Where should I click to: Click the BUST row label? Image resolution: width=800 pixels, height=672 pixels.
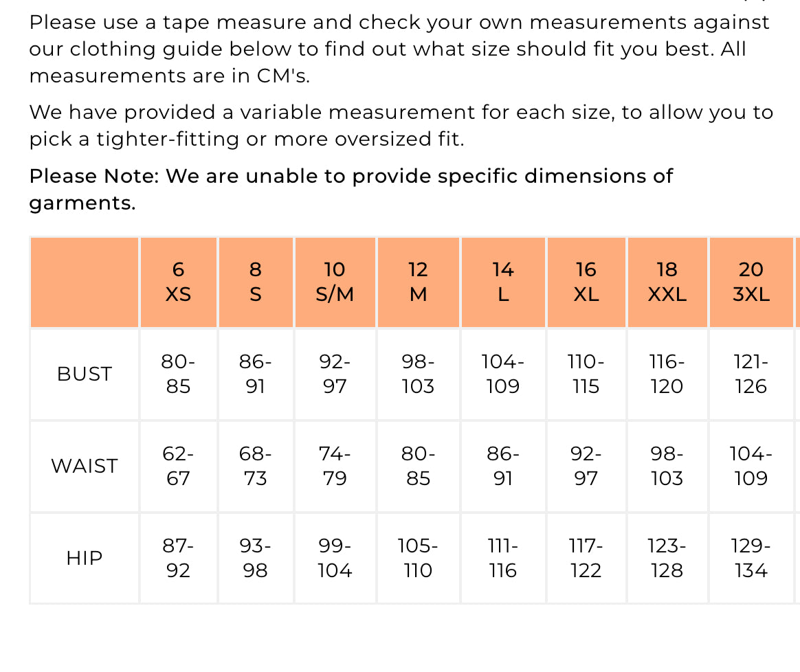point(84,374)
